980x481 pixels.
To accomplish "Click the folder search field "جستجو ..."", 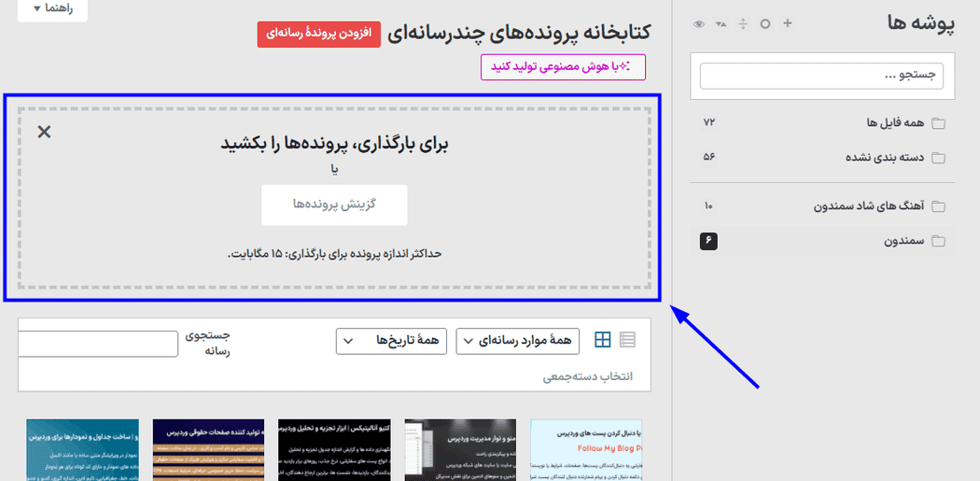I will 821,76.
